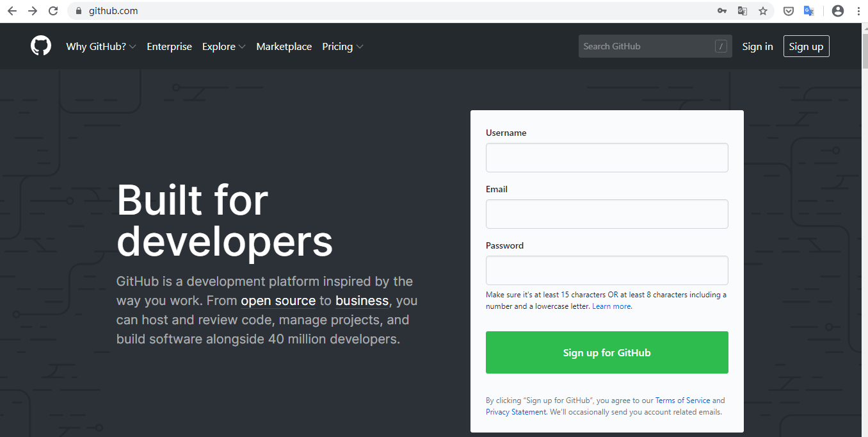Expand the Why GitHub? dropdown
The width and height of the screenshot is (868, 437).
click(x=101, y=46)
